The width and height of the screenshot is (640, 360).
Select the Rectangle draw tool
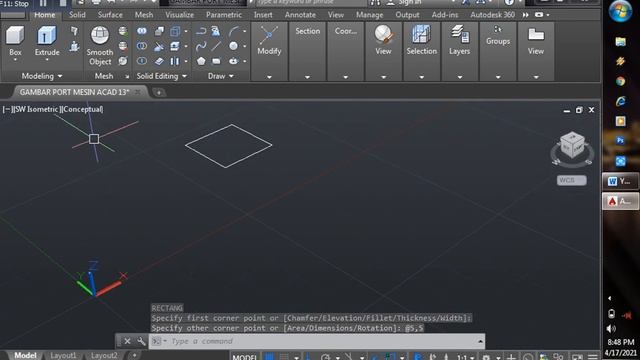[x=216, y=61]
